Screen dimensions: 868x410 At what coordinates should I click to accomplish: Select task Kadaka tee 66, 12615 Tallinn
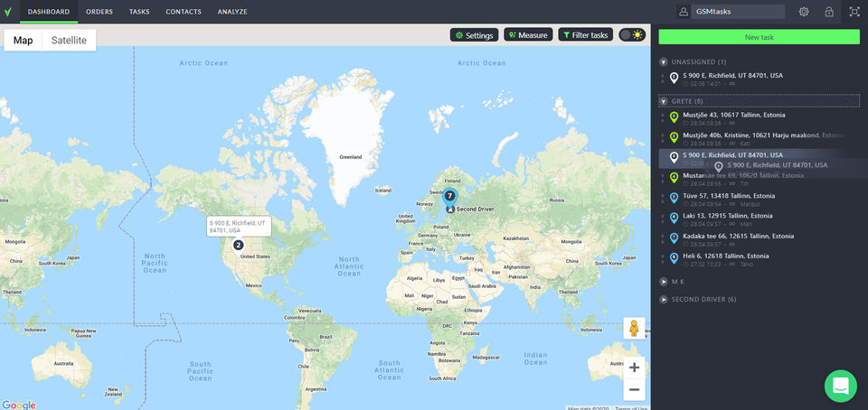tap(759, 238)
